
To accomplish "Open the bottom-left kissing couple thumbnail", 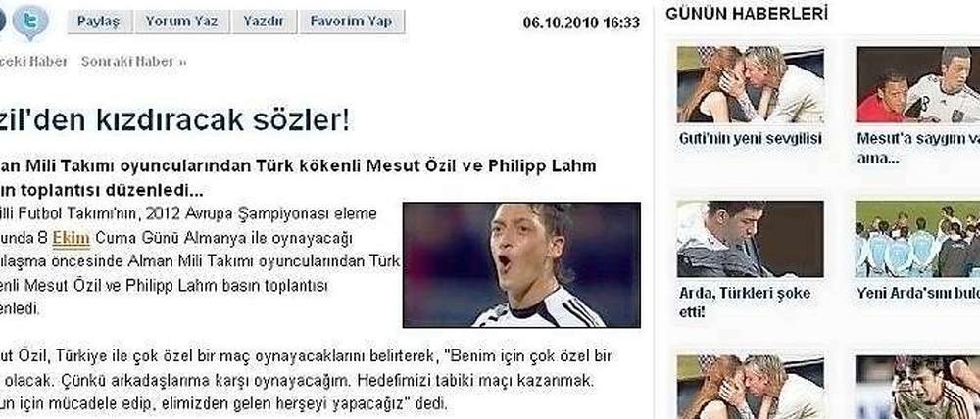I will pyautogui.click(x=750, y=387).
